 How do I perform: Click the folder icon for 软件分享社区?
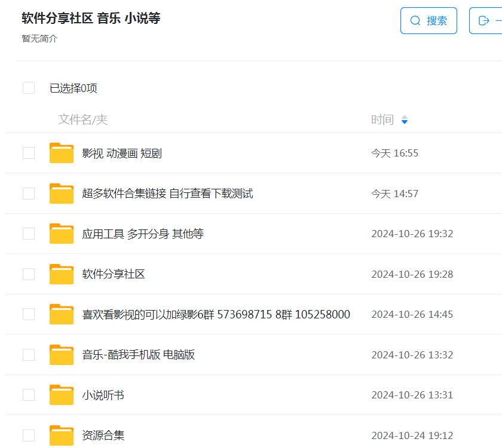(x=62, y=274)
